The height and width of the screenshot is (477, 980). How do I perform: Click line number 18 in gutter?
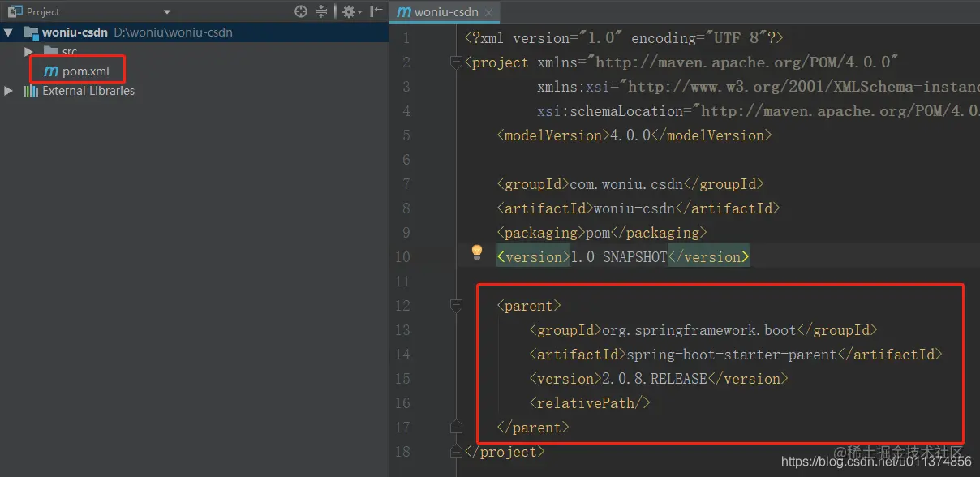402,452
